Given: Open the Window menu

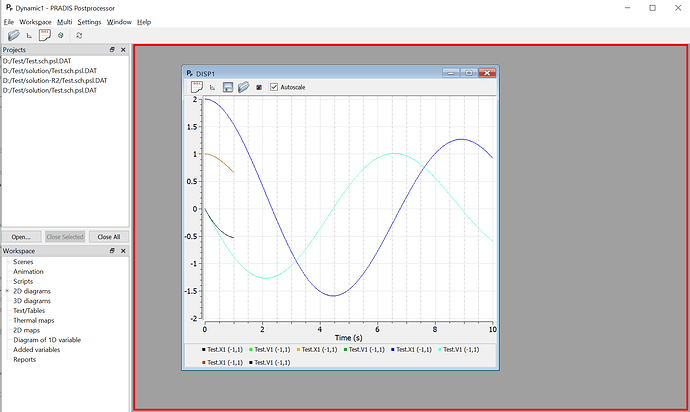Looking at the screenshot, I should click(119, 22).
